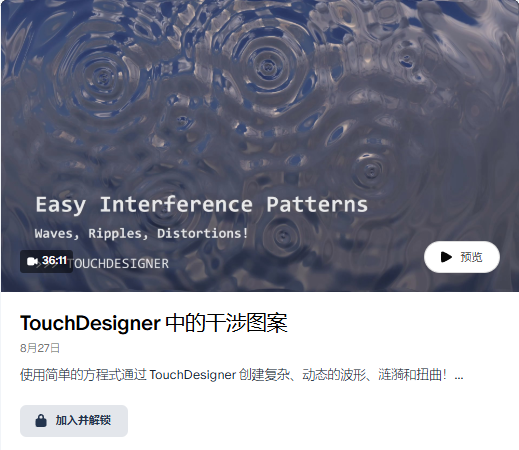Click the large ripple ring at upper-left

tap(102, 79)
